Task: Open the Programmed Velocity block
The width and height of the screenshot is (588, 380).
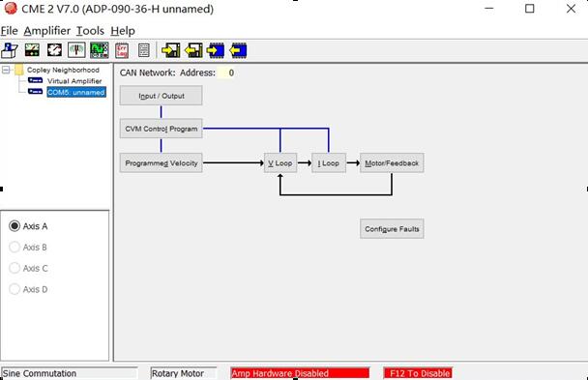Action: pyautogui.click(x=162, y=163)
